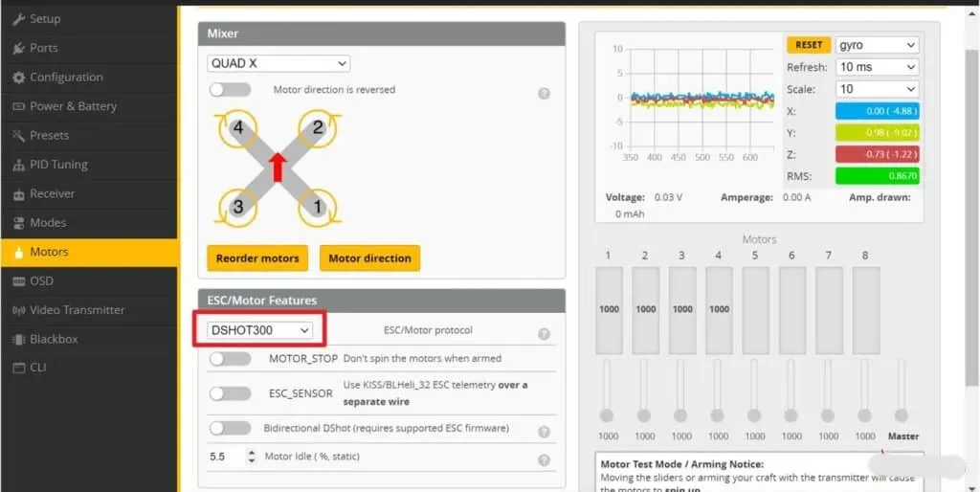
Task: Enable the MOTOR_STOP switch
Action: [x=230, y=359]
